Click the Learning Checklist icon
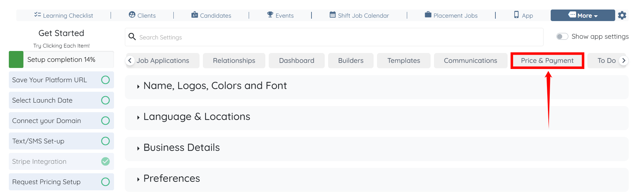This screenshot has height=193, width=644. coord(37,15)
